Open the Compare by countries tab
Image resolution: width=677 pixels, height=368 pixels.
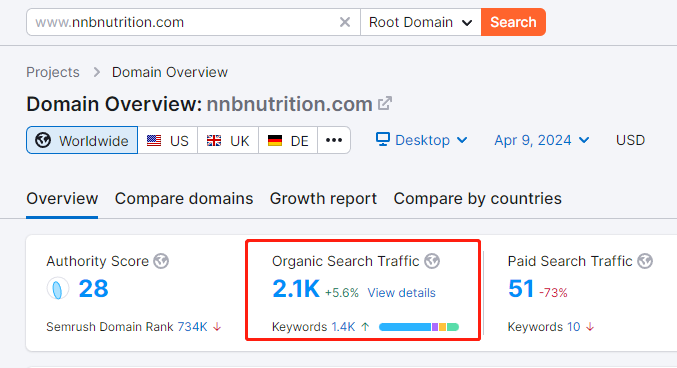click(478, 199)
